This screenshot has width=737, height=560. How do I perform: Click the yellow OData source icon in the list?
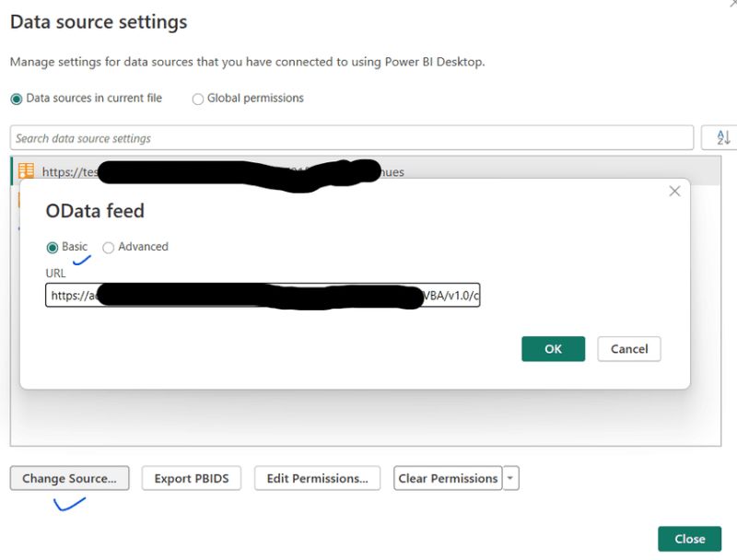(28, 172)
